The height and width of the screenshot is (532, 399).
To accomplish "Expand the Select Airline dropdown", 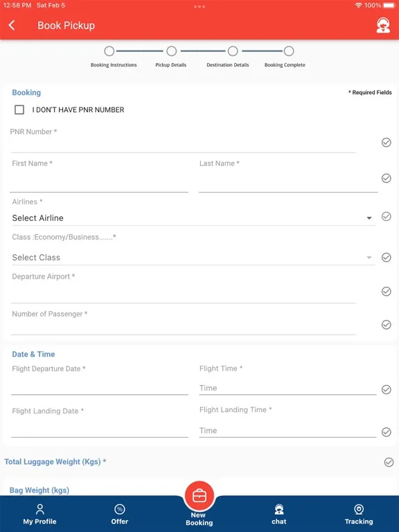I will click(193, 218).
